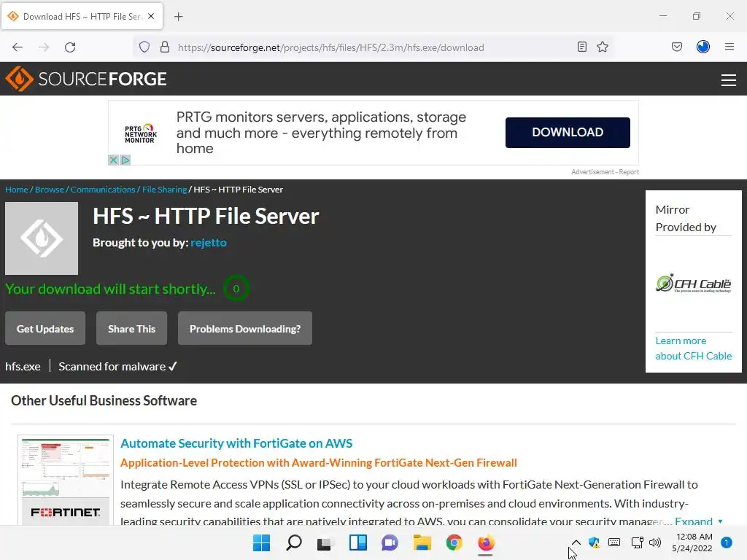Save page to Pocket
This screenshot has height=560, width=747.
point(677,47)
